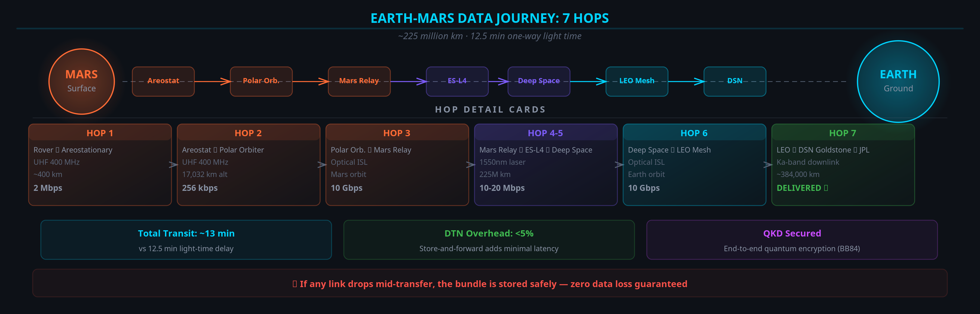Click '10 Gbps' in the HOP 3 card
The height and width of the screenshot is (314, 980).
point(347,188)
